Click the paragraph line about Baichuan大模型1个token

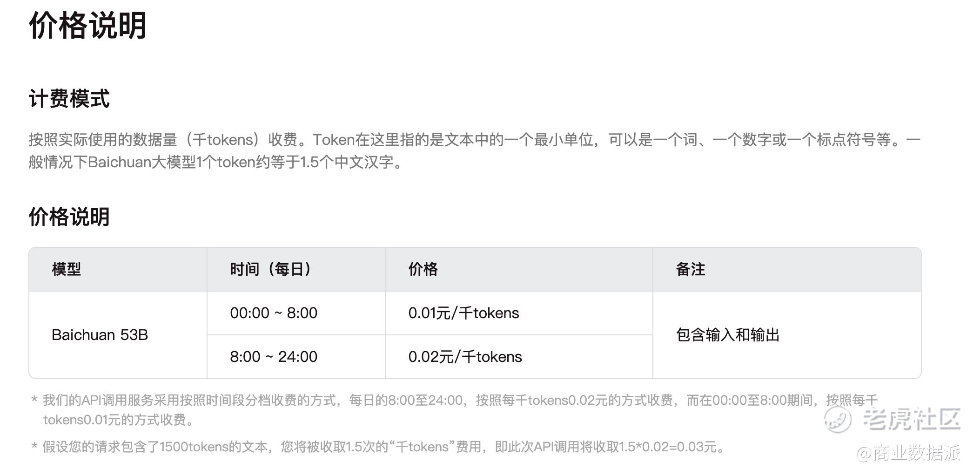pyautogui.click(x=216, y=162)
